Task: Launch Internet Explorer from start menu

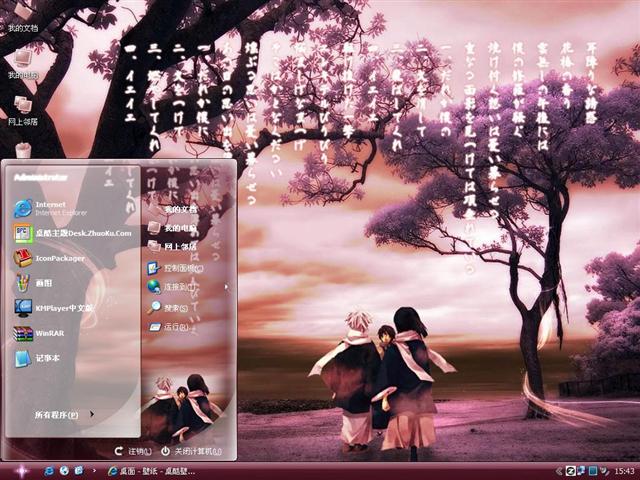Action: [x=51, y=208]
